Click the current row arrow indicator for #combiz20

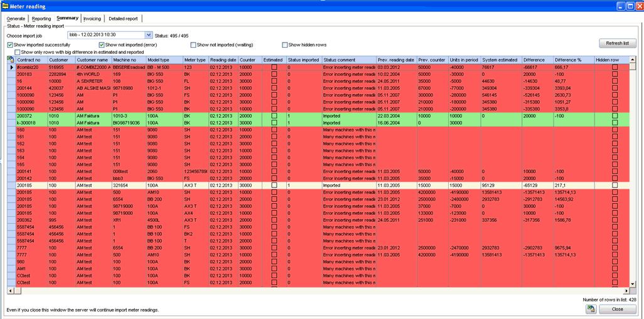(x=10, y=67)
